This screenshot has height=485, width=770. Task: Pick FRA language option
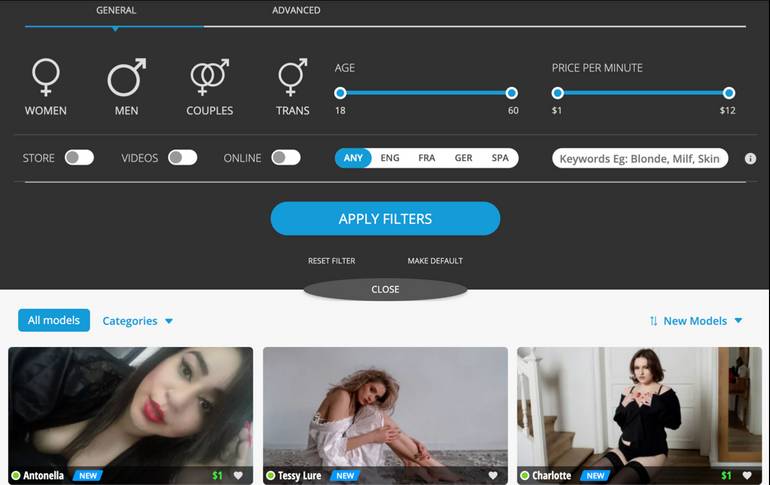click(x=427, y=158)
